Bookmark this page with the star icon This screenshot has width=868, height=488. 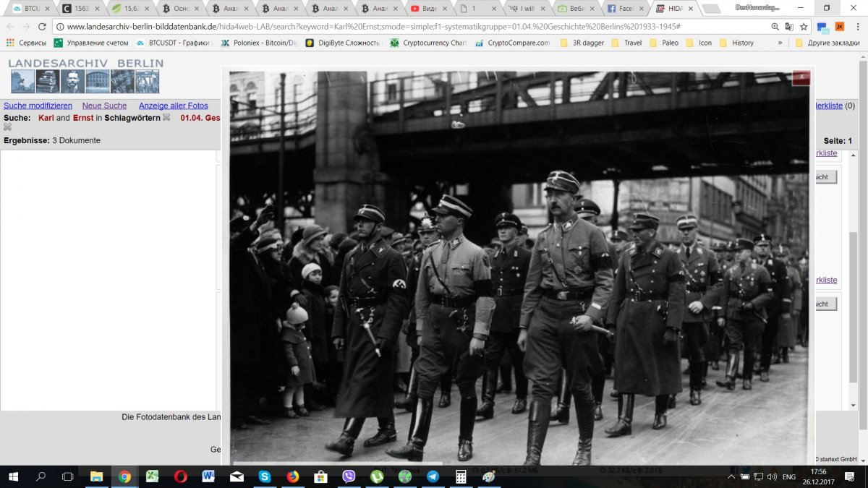tap(804, 27)
